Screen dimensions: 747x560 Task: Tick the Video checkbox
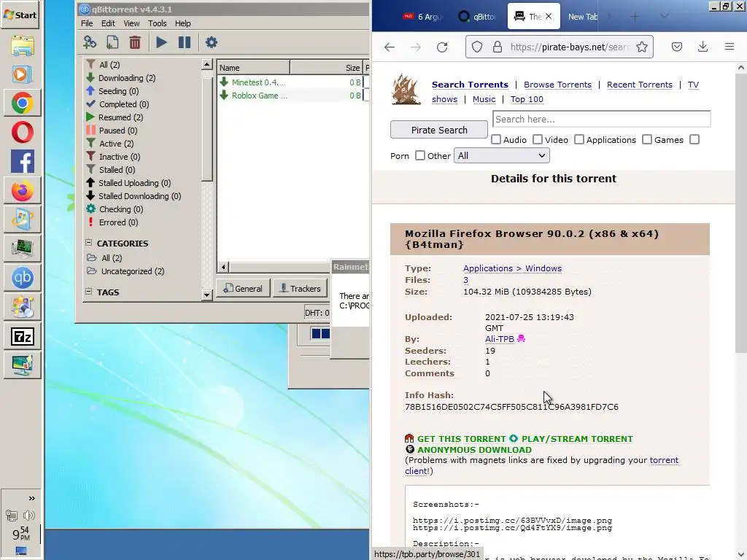click(538, 139)
